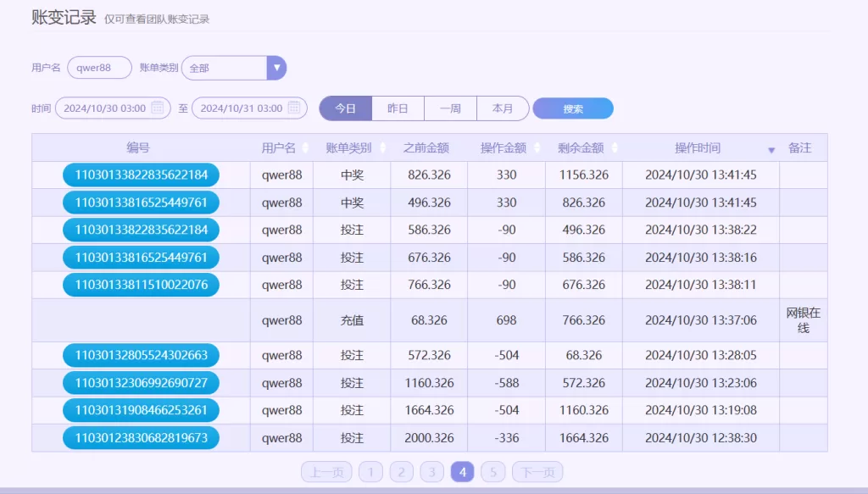
Task: Click qwer88 in the 充值 row
Action: 281,320
